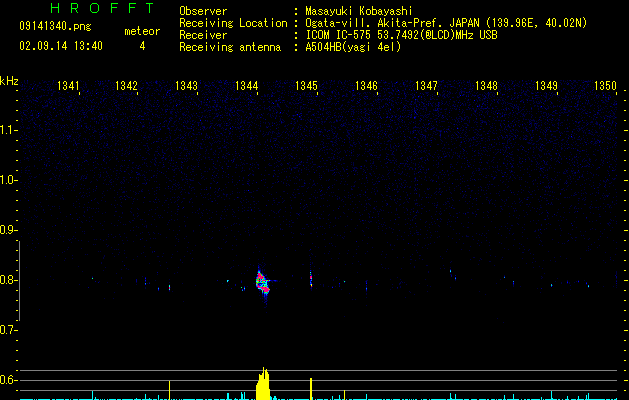Image resolution: width=629 pixels, height=400 pixels.
Task: Click the date stamp 02.09.14 13:40
Action: click(x=61, y=46)
